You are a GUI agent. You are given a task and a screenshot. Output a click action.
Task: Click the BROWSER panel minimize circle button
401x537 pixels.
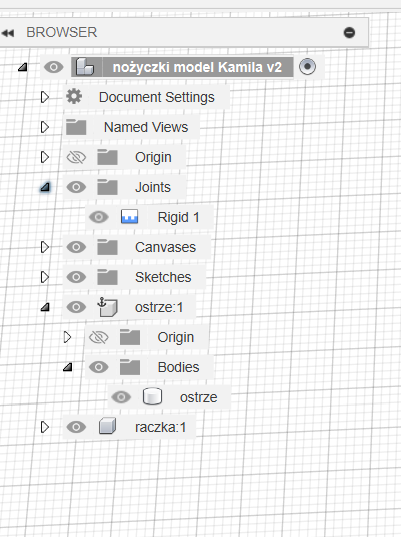pyautogui.click(x=349, y=33)
